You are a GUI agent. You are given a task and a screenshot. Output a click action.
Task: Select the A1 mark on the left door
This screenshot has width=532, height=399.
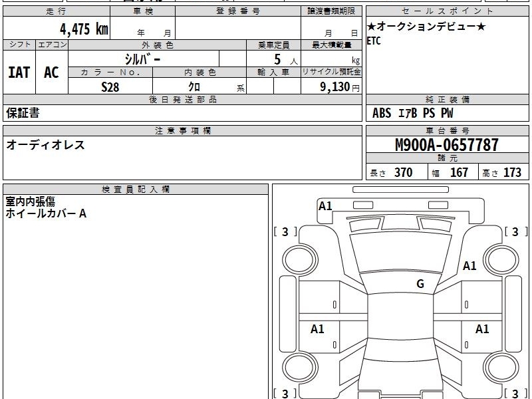317,329
